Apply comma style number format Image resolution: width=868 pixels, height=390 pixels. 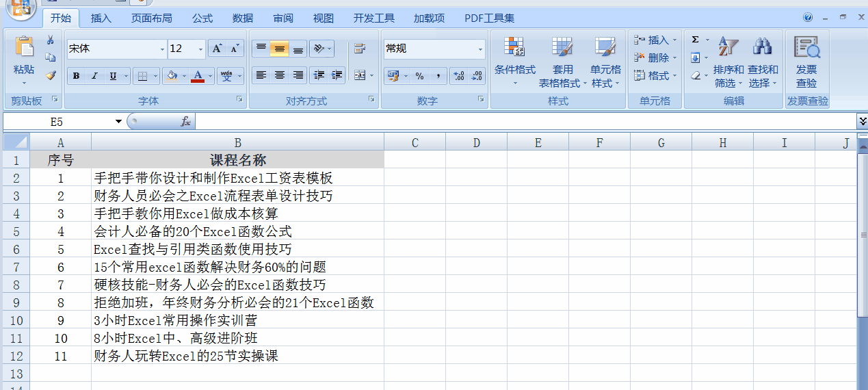pyautogui.click(x=438, y=75)
